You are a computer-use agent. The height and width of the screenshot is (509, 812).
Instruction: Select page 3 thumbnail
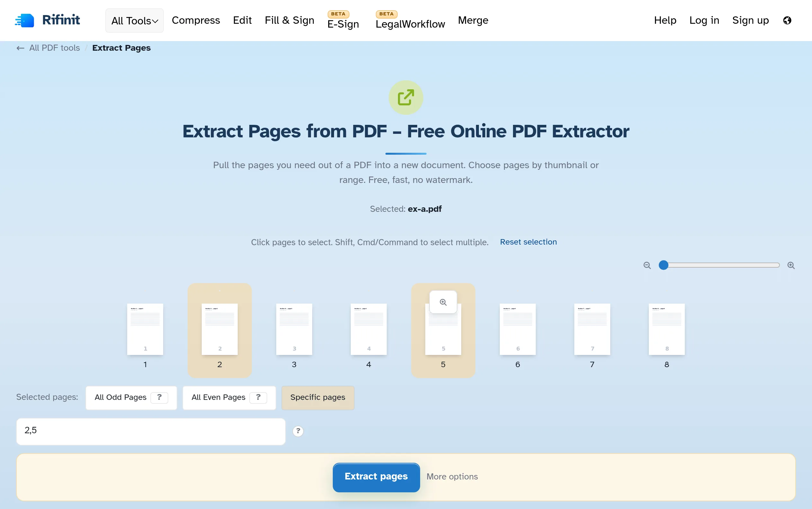click(294, 330)
